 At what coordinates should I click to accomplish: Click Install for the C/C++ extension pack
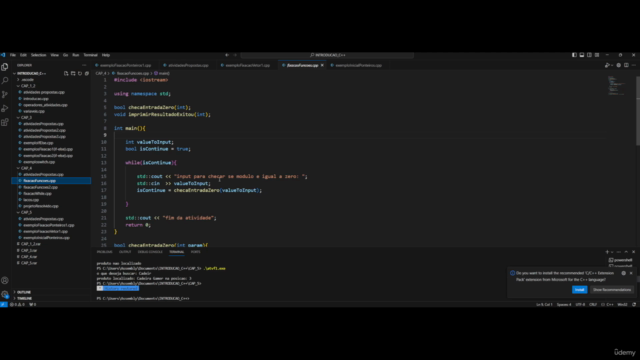tap(579, 290)
